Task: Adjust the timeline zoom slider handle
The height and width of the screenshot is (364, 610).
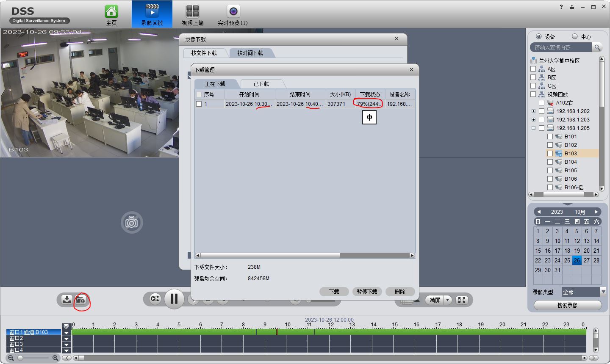Action: click(x=20, y=358)
